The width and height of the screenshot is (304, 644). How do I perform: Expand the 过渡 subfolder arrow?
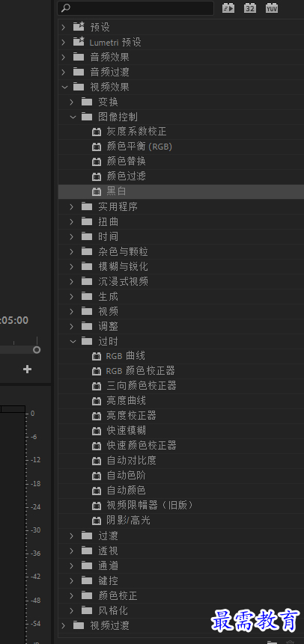click(x=72, y=536)
